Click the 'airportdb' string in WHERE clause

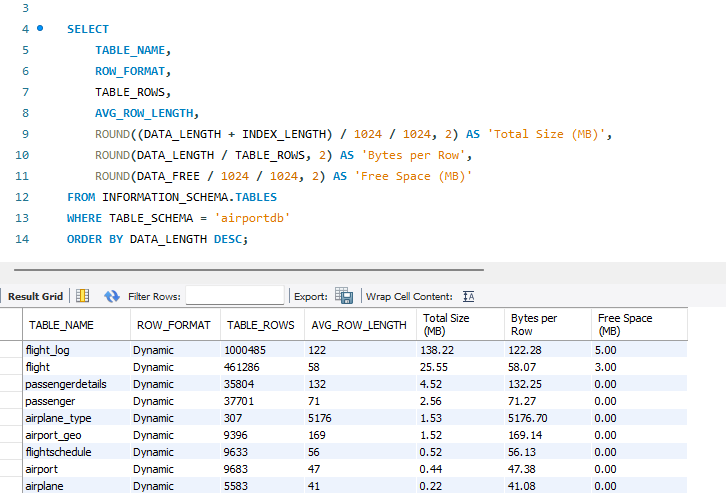tap(254, 218)
